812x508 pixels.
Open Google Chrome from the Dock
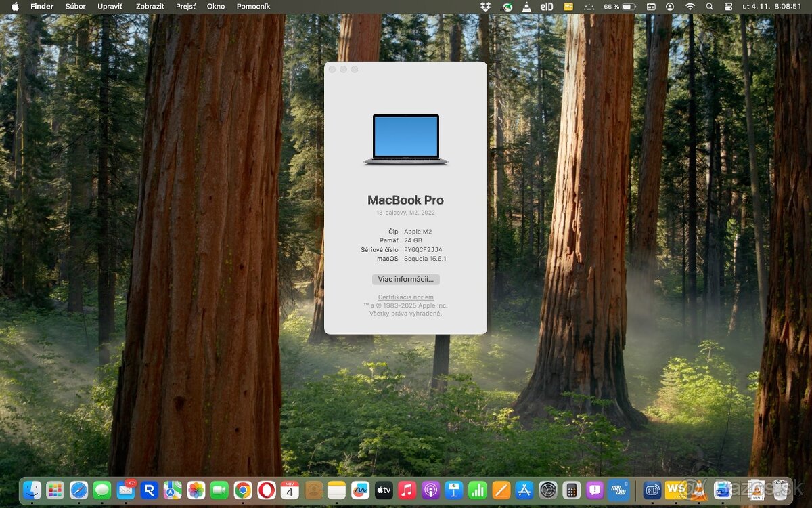(x=243, y=490)
